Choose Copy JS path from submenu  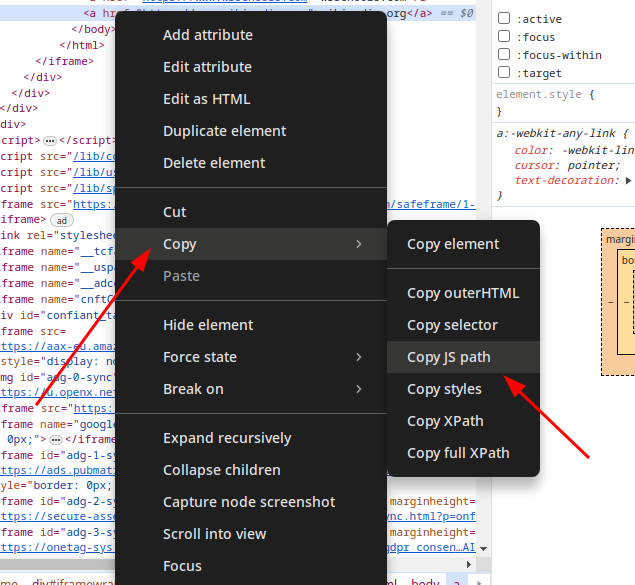click(x=449, y=357)
